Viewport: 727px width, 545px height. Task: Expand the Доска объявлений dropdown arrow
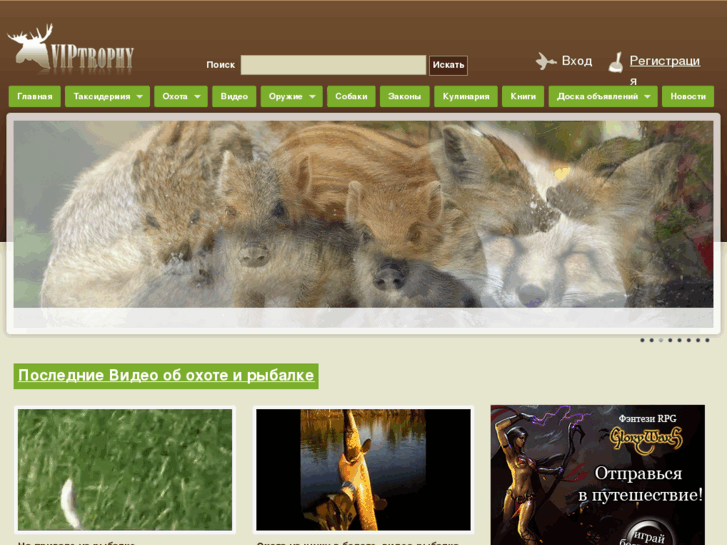pos(647,96)
